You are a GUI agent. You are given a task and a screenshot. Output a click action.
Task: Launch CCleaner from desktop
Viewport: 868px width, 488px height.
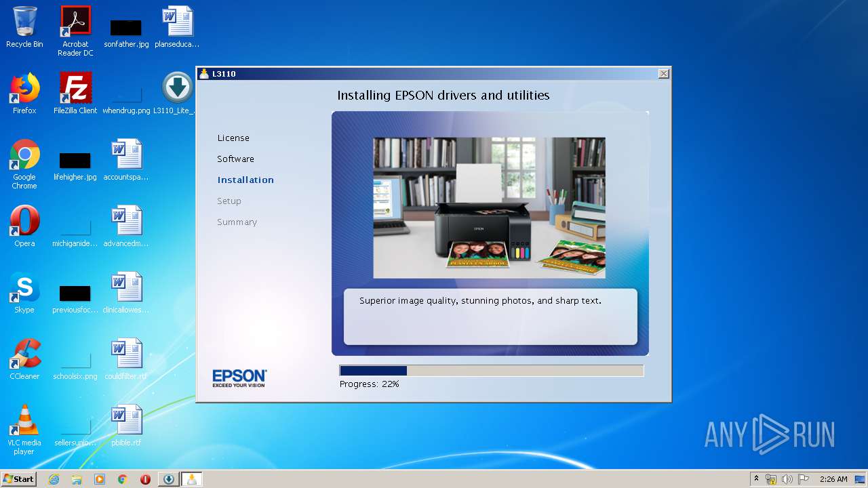tap(24, 359)
